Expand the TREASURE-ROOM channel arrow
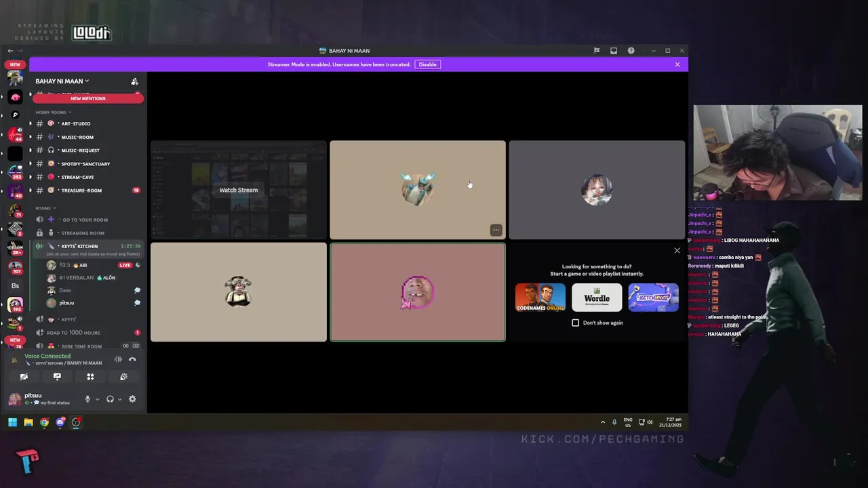This screenshot has width=868, height=488. coord(30,190)
